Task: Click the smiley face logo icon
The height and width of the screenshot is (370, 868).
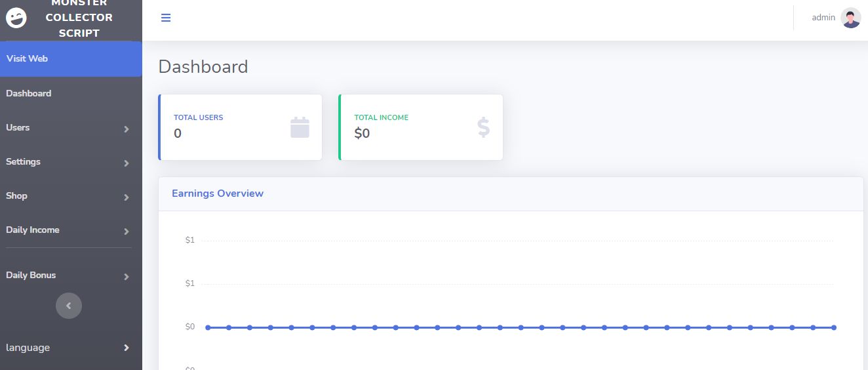Action: click(16, 18)
